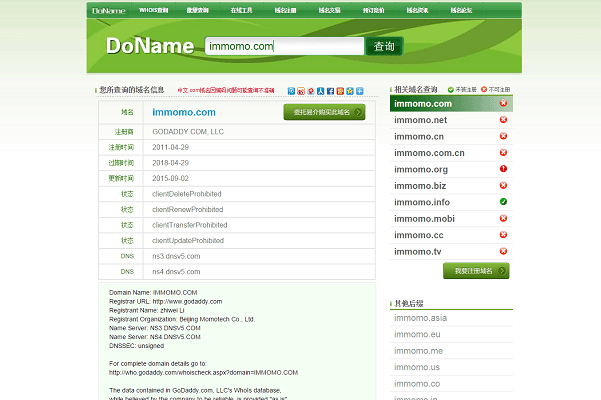Click status clientUpdateProhibited

188,241
